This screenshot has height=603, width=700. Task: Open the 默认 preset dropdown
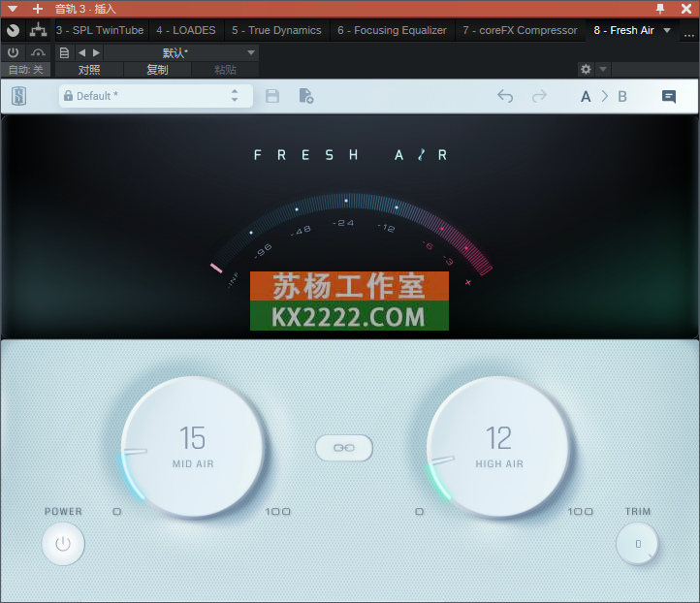click(x=180, y=52)
